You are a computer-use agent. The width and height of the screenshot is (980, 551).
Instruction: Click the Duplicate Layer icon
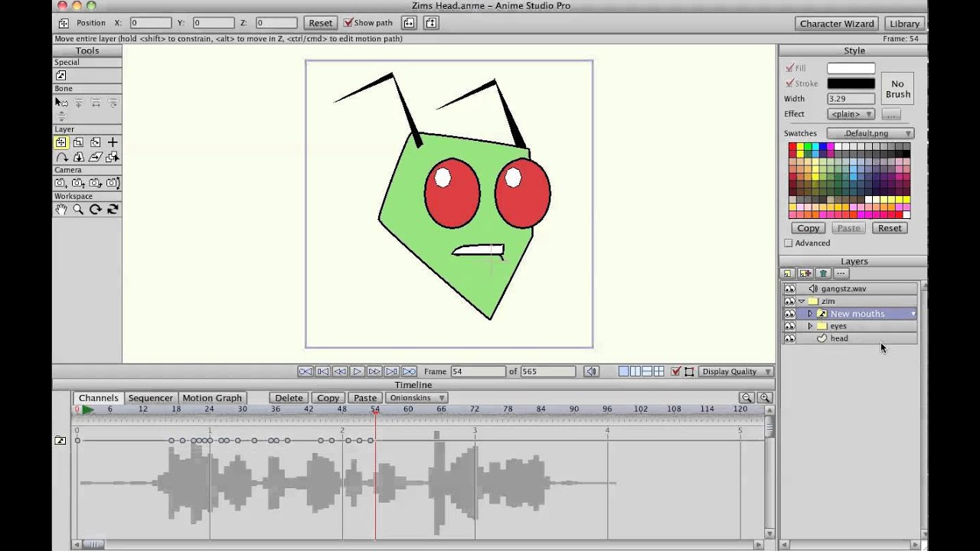[x=805, y=273]
